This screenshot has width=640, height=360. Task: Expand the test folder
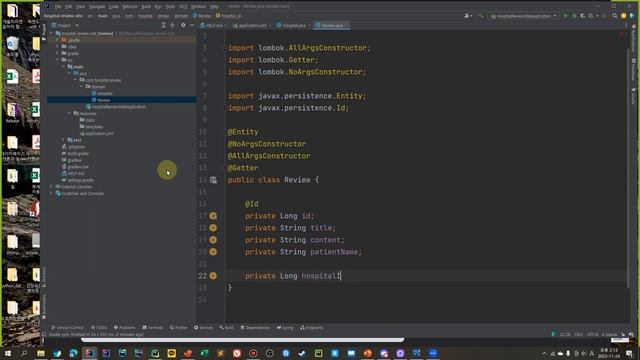pyautogui.click(x=64, y=140)
